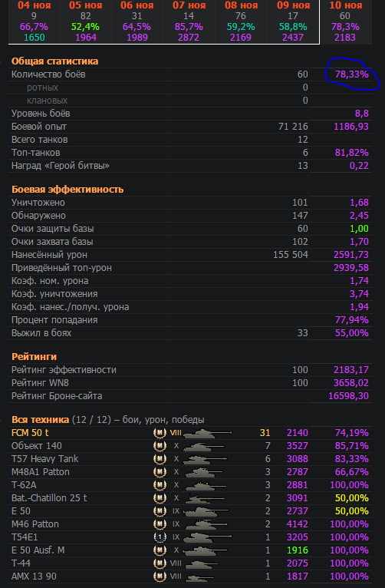Click the M48A1 Patton tank silhouette
The width and height of the screenshot is (385, 588).
click(204, 473)
